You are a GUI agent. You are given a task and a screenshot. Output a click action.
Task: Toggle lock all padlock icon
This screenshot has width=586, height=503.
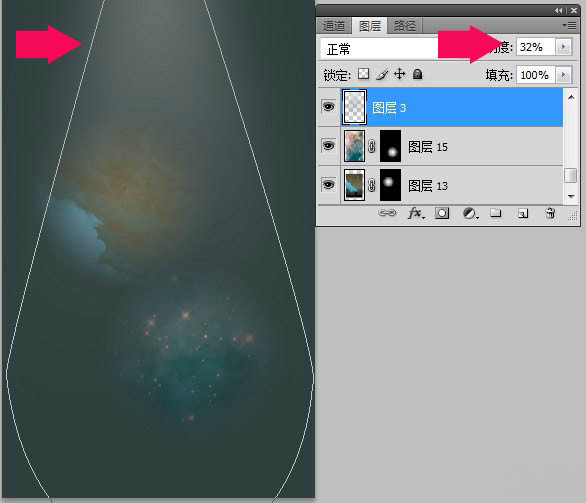click(x=417, y=74)
